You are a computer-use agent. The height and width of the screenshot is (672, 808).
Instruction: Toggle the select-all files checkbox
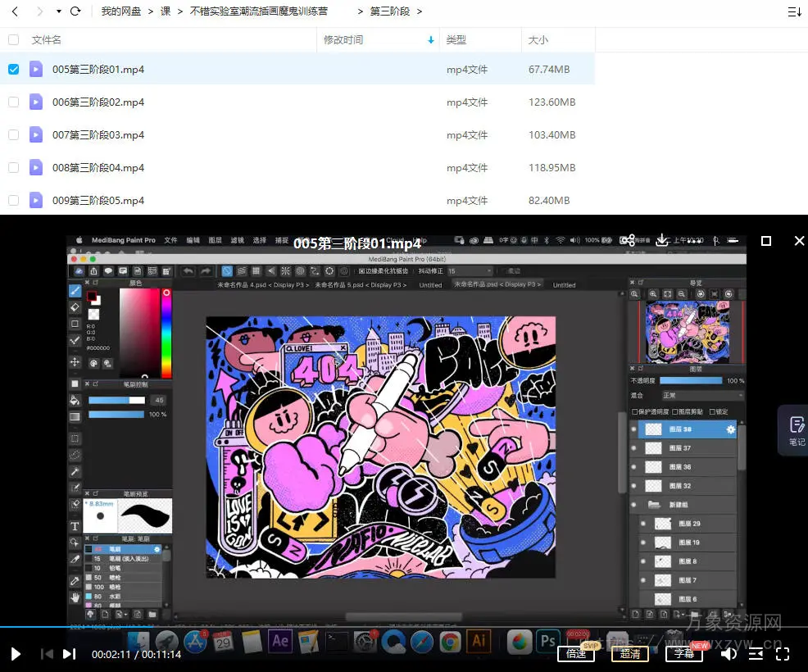13,39
